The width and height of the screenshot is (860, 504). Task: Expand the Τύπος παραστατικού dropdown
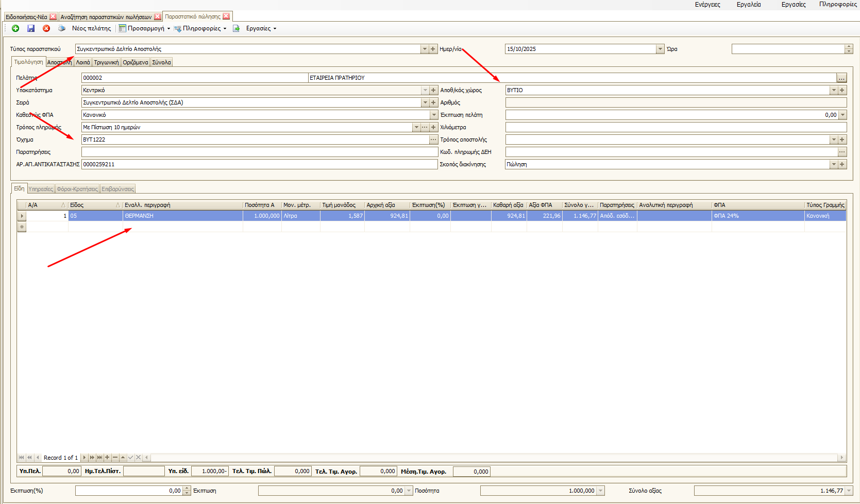(425, 49)
